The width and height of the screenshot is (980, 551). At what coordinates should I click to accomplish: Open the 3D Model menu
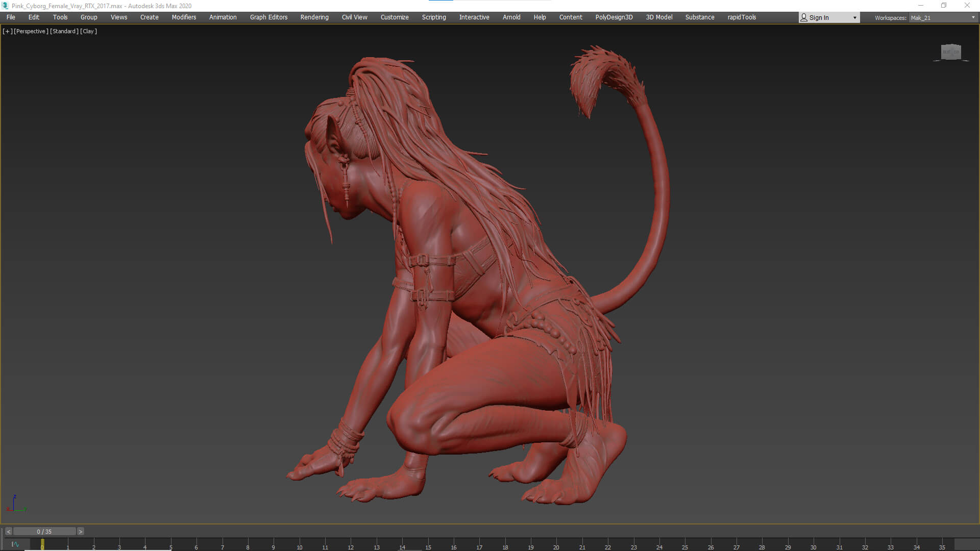659,17
